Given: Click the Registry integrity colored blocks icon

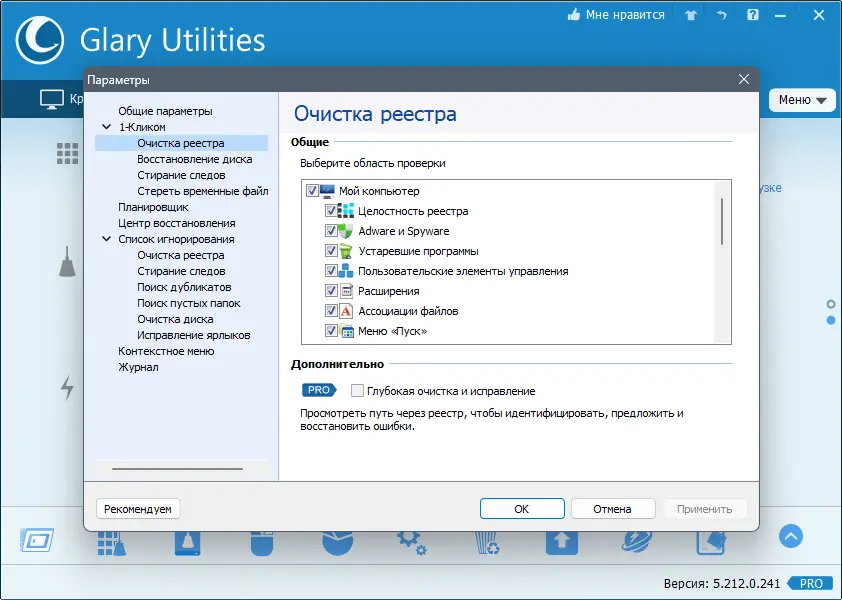Looking at the screenshot, I should pos(346,211).
